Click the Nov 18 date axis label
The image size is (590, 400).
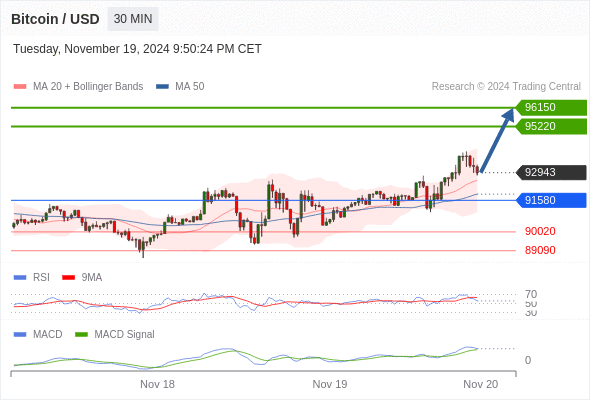click(157, 384)
